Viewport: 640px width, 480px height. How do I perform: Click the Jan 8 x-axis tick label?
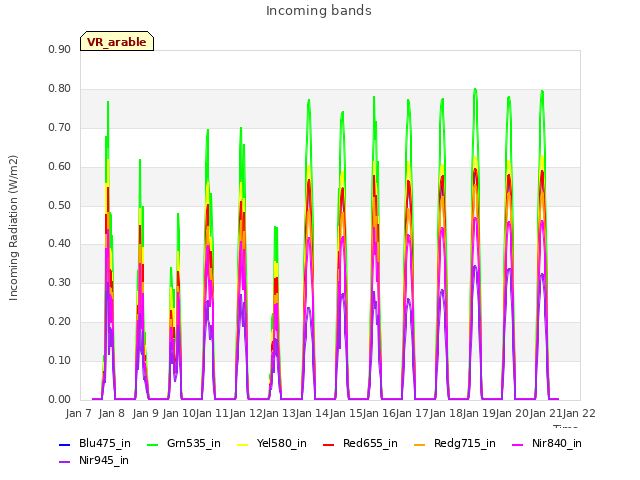click(112, 413)
